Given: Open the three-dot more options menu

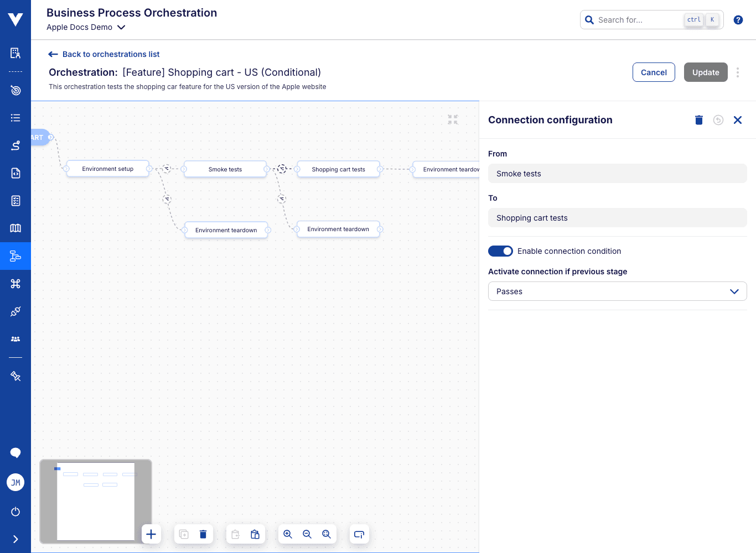Looking at the screenshot, I should 738,72.
